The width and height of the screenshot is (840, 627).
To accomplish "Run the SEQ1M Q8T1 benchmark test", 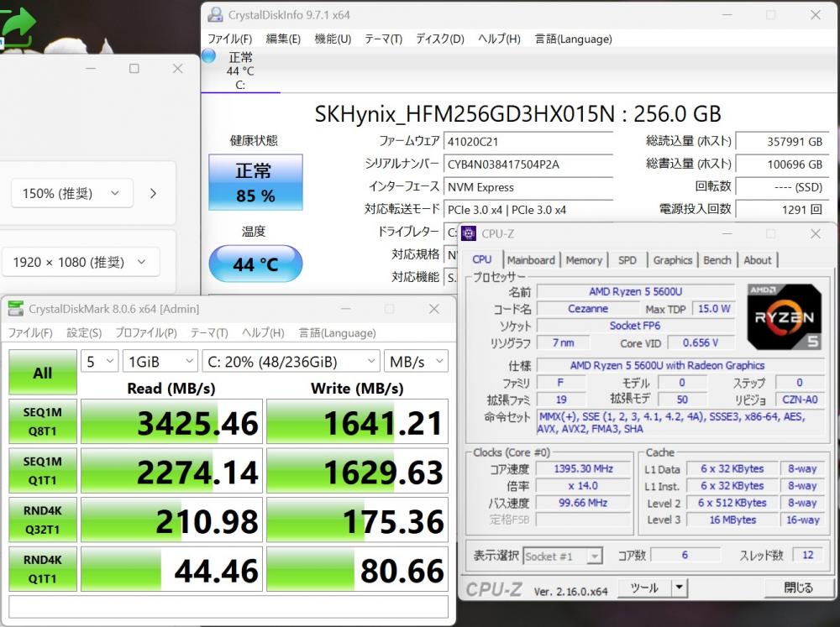I will 43,422.
